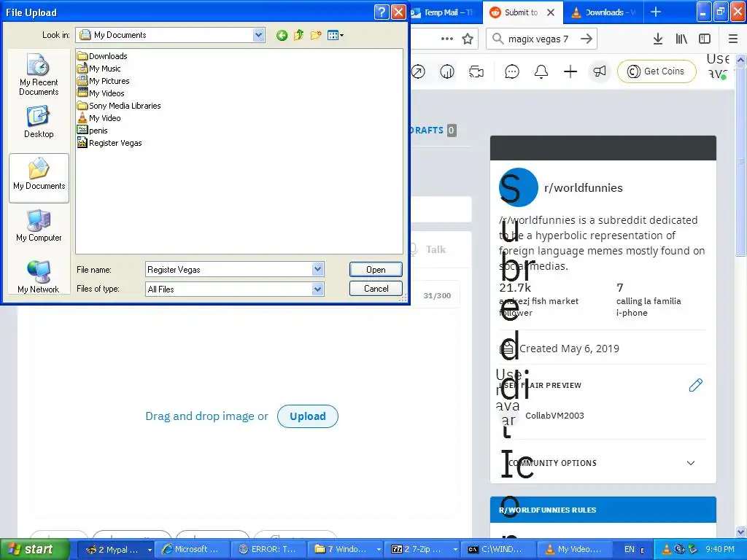Screen dimensions: 747x560
Task: Open Reddit notifications bell
Action: pyautogui.click(x=541, y=71)
